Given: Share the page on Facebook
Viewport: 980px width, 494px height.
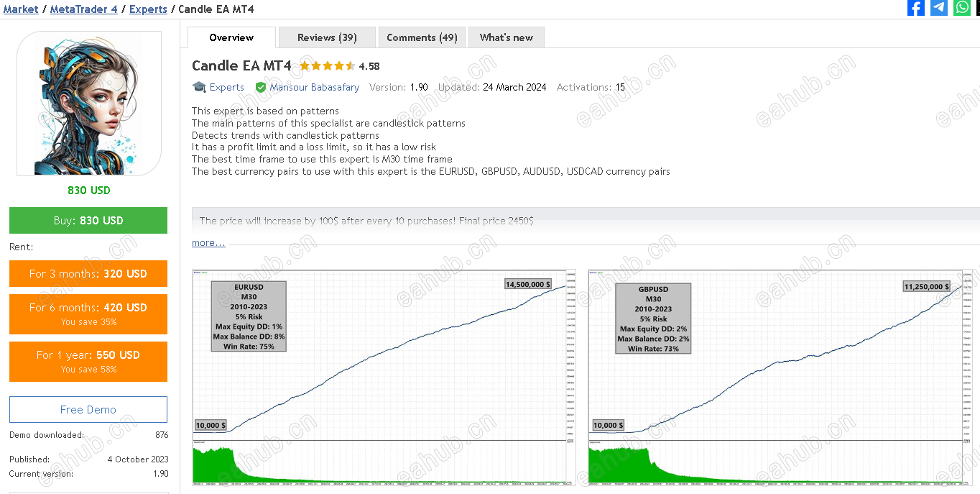Looking at the screenshot, I should click(916, 8).
